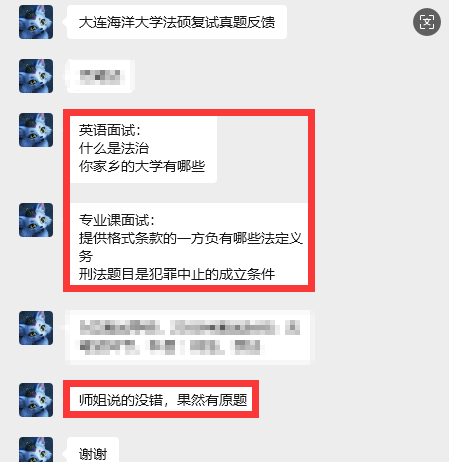
Task: Click the text recognition scan icon
Action: [x=427, y=22]
